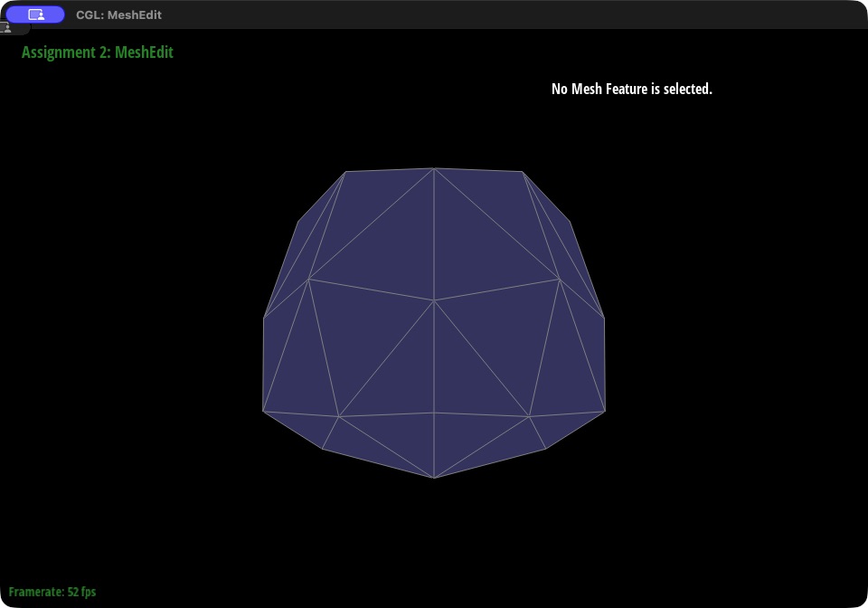Click the No Mesh Feature is selected message
This screenshot has width=868, height=608.
pos(632,89)
